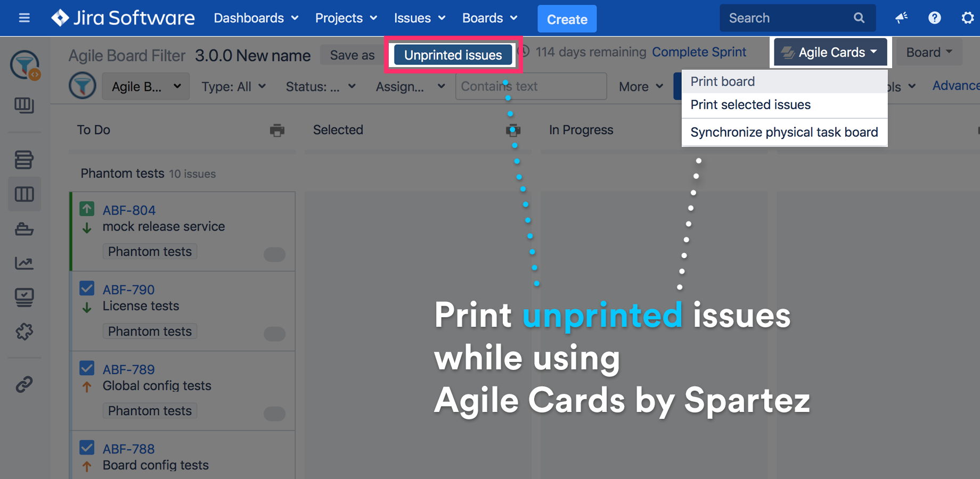Image resolution: width=980 pixels, height=479 pixels.
Task: Open the Type: All filter dropdown
Action: (233, 86)
